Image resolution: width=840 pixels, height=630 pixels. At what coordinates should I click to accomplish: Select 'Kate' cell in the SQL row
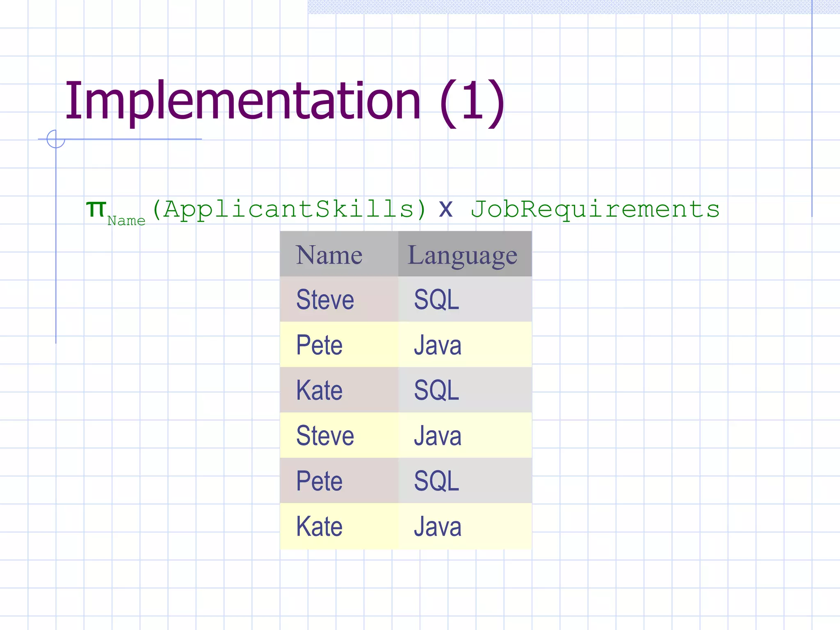pyautogui.click(x=339, y=390)
